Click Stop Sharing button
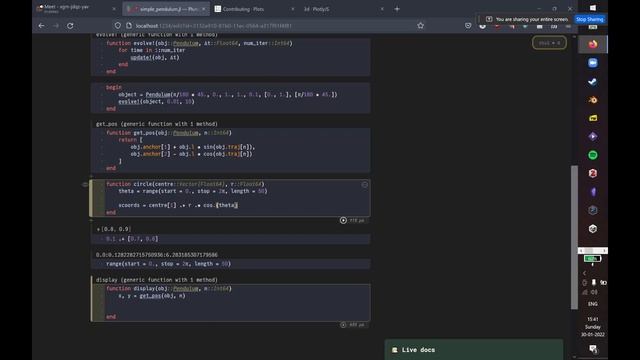Viewport: 640px width, 360px height. click(589, 19)
